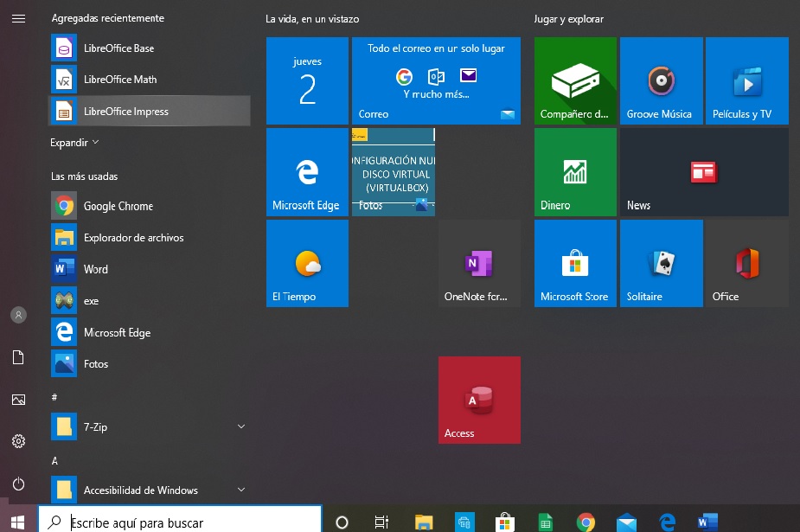Click the power button icon
This screenshot has height=532, width=800.
tap(18, 484)
